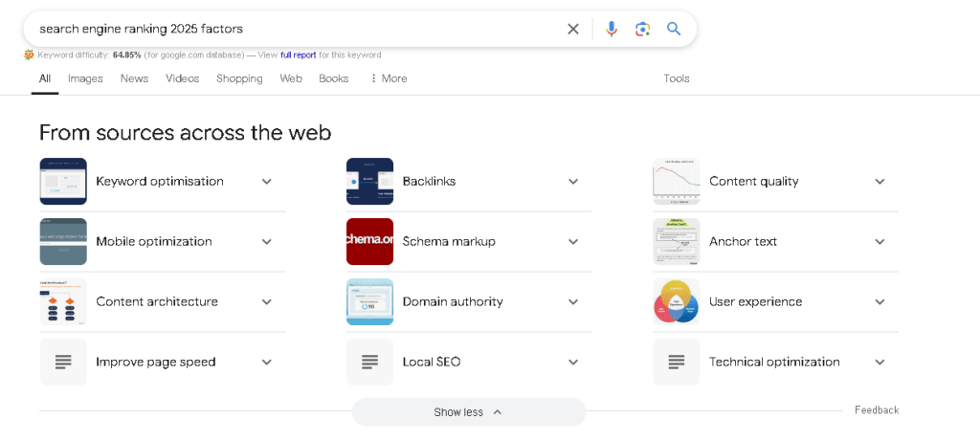Viewport: 980px width, 441px height.
Task: Expand the Keyword optimisation chevron
Action: tap(267, 182)
